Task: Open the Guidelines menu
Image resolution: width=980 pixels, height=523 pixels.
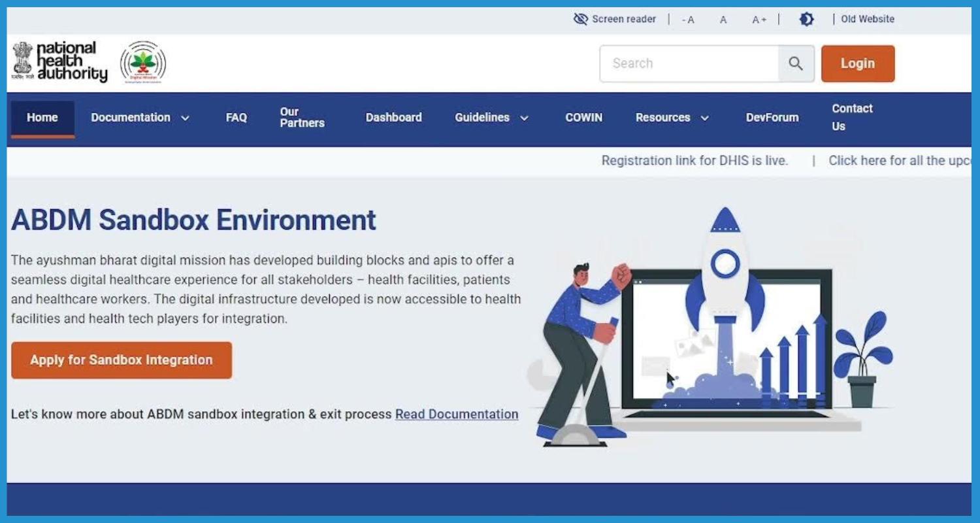Action: pyautogui.click(x=482, y=118)
